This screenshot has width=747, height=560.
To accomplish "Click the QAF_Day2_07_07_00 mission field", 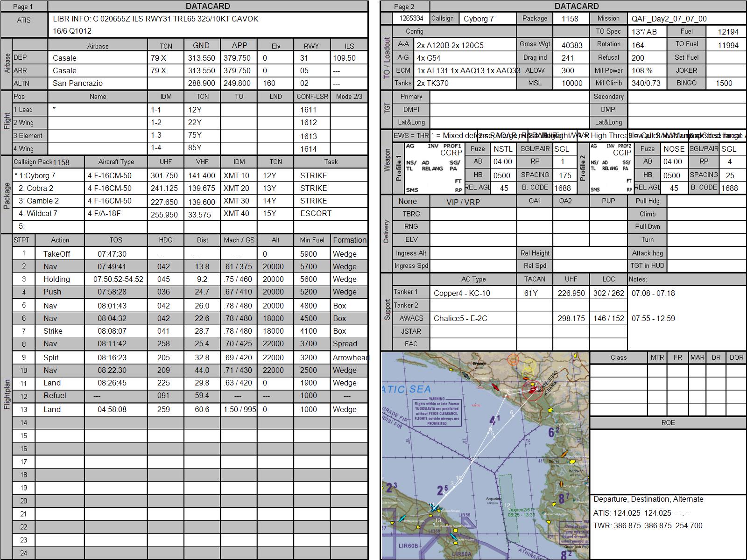I will coord(687,19).
